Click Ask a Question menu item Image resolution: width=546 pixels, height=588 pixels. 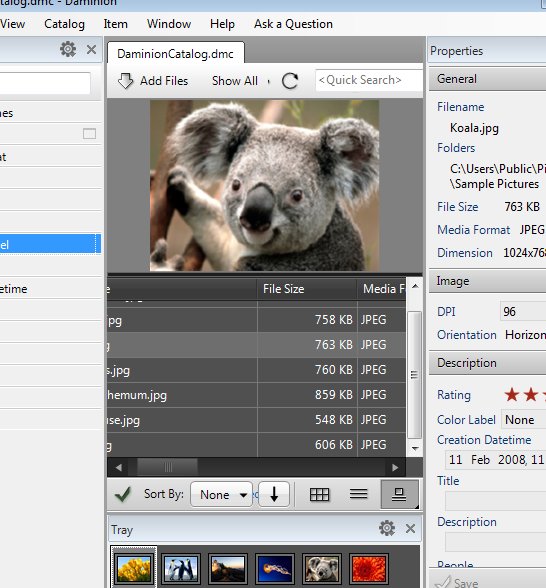293,24
